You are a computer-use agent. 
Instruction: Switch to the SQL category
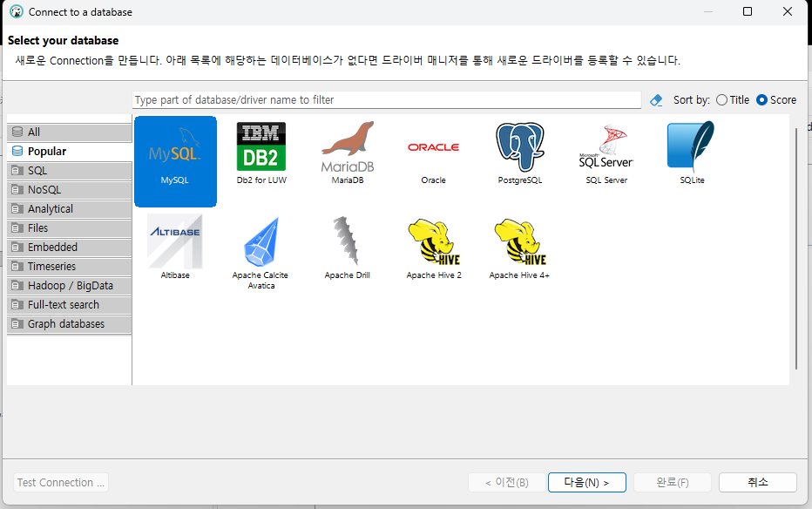[x=70, y=170]
